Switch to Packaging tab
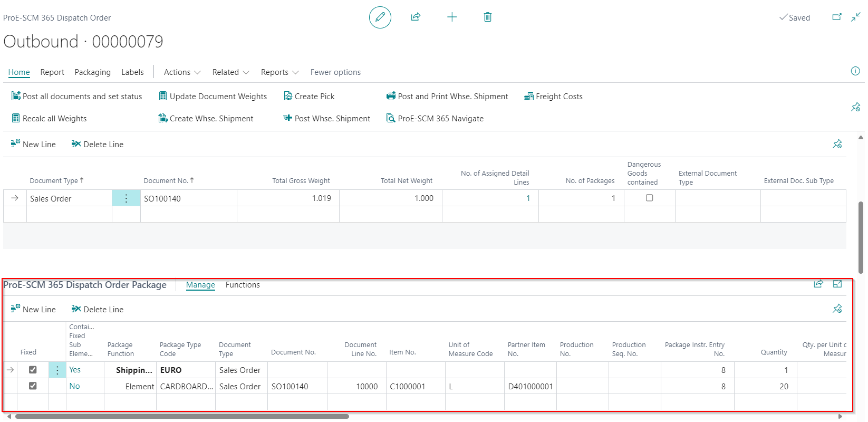 pyautogui.click(x=93, y=72)
